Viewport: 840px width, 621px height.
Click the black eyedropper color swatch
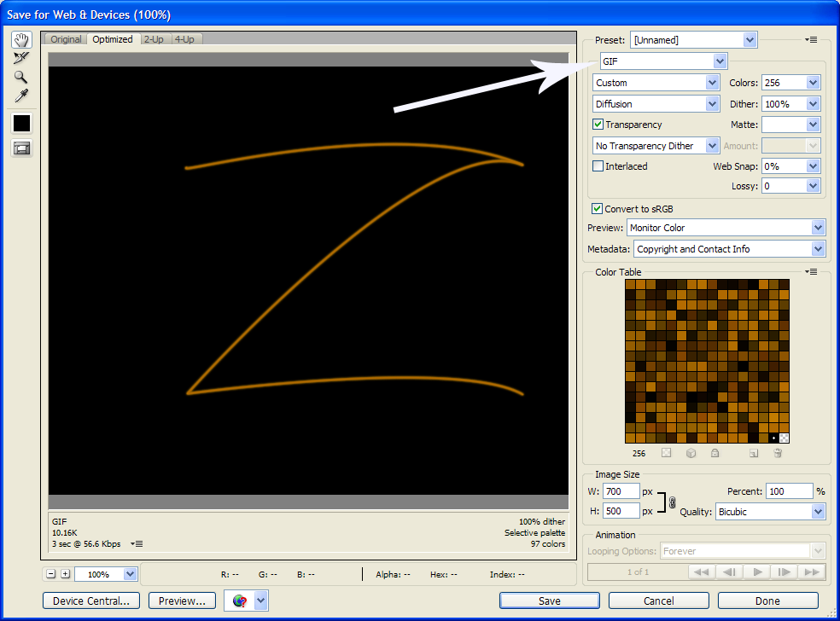pos(21,123)
